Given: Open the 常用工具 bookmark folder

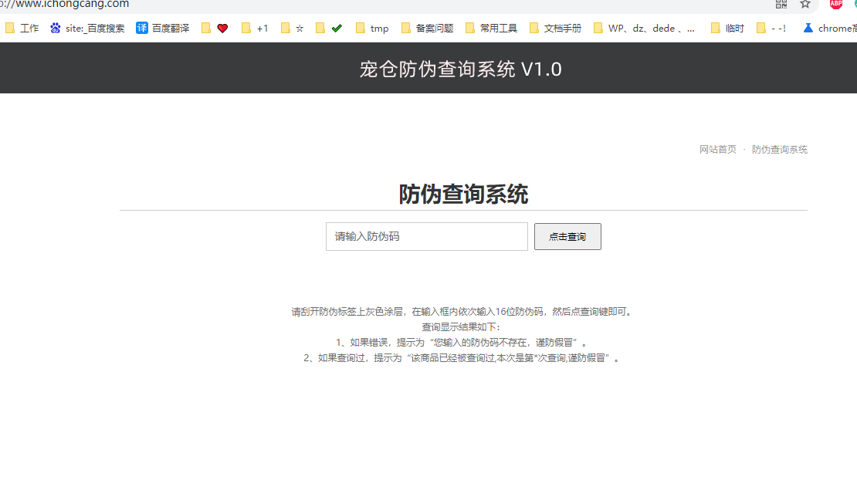Looking at the screenshot, I should (491, 29).
